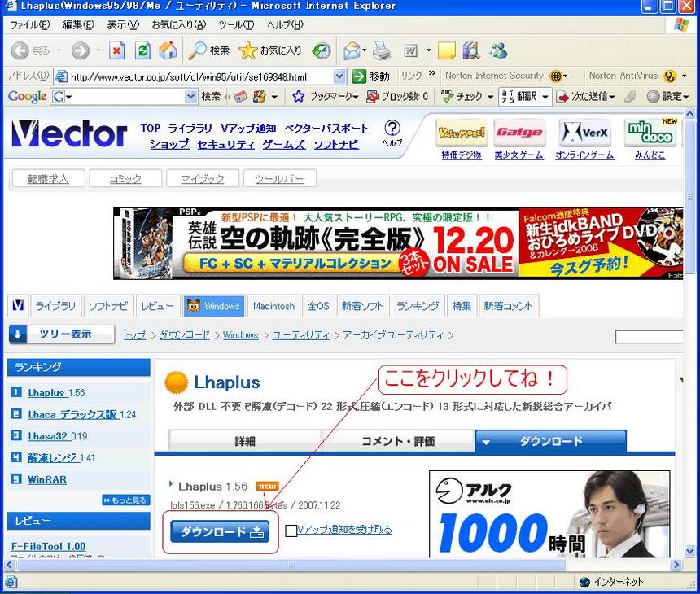Go to Home page icon
Viewport: 700px width, 594px height.
pyautogui.click(x=168, y=50)
